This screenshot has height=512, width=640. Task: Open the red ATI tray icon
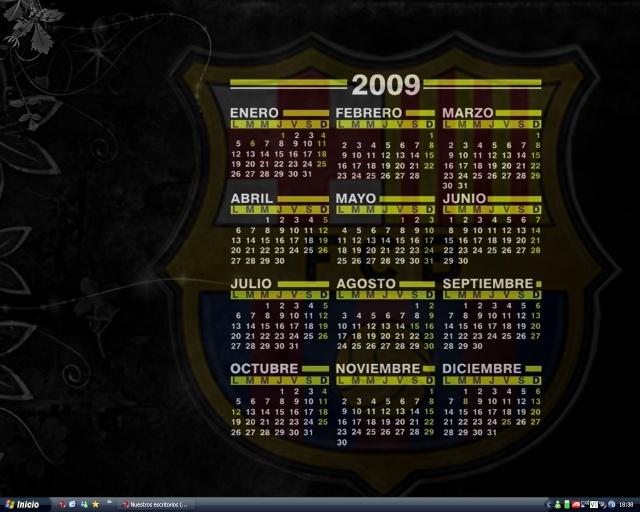[576, 505]
